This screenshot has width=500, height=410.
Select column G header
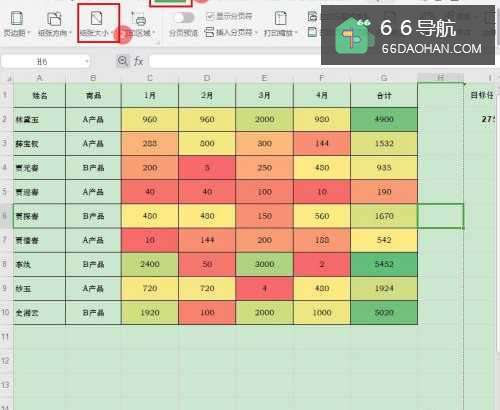pyautogui.click(x=384, y=78)
